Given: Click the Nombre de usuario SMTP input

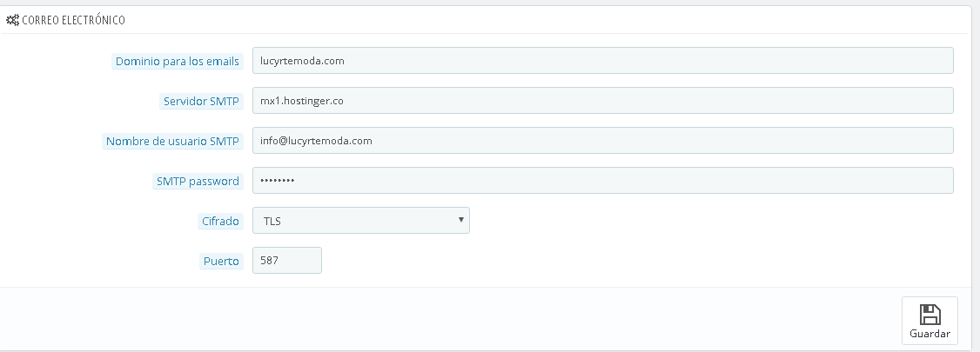Looking at the screenshot, I should pos(602,141).
